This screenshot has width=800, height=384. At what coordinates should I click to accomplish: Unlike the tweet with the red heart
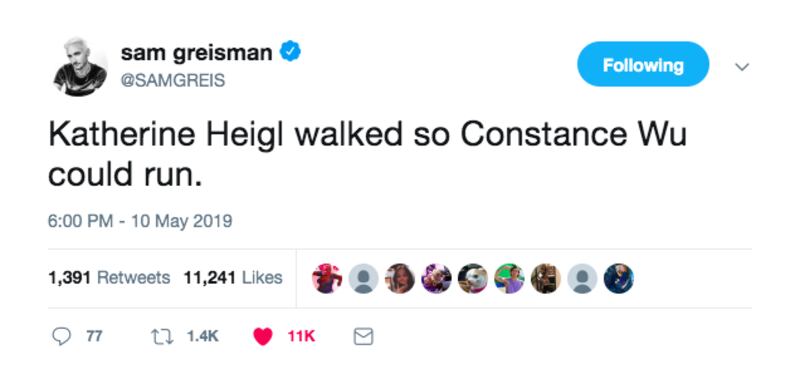[263, 337]
